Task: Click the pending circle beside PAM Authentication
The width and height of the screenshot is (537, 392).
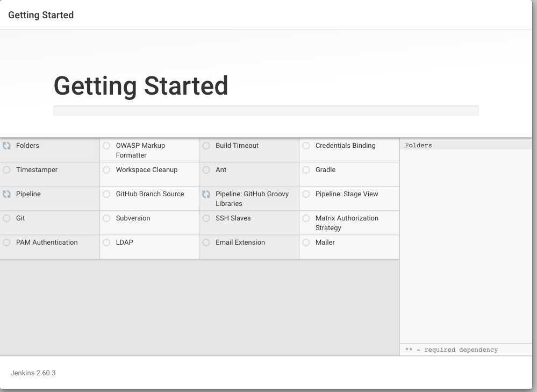Action: click(6, 243)
